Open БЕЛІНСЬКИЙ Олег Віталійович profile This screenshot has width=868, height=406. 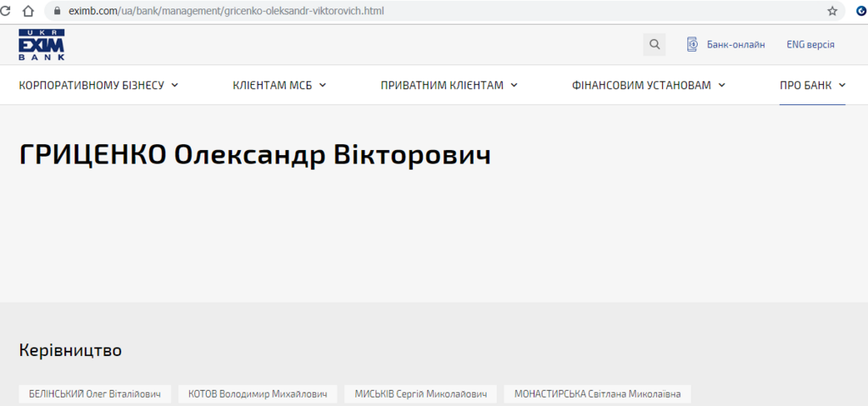click(95, 394)
